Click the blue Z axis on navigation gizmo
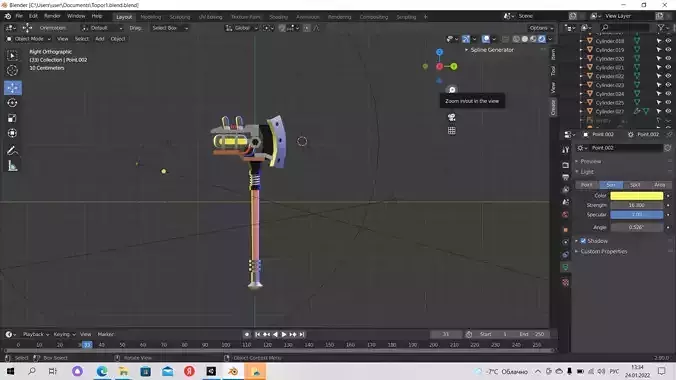This screenshot has height=380, width=676. 439,52
